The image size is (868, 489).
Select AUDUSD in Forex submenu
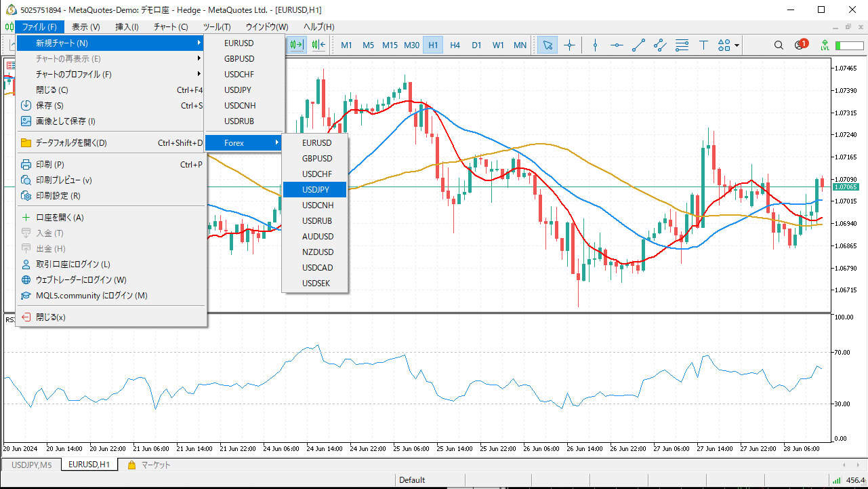(x=315, y=236)
